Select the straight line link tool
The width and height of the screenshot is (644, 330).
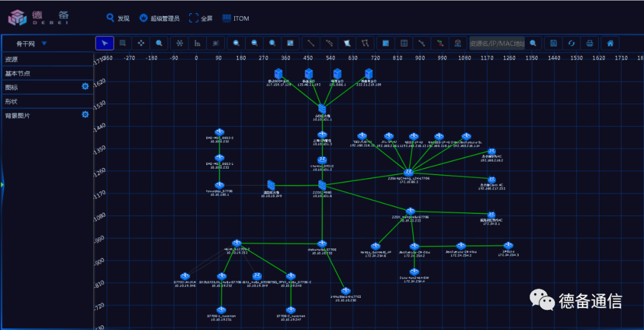click(311, 43)
